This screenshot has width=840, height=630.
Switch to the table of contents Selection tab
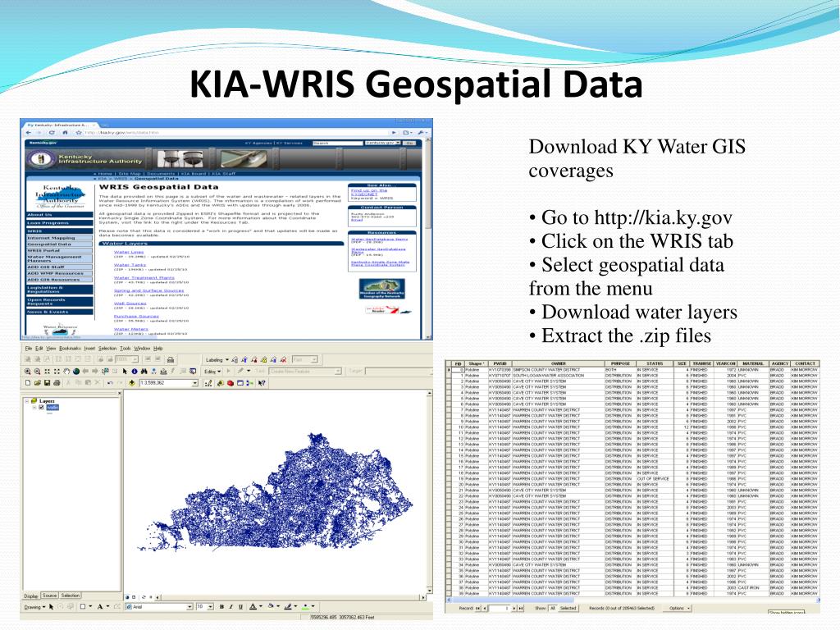point(71,596)
